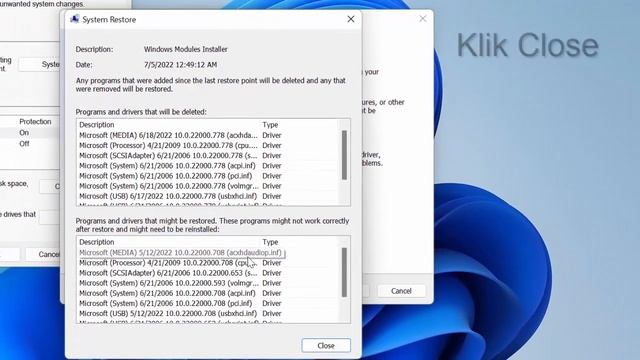The image size is (640, 360).
Task: Select Microsoft (System) 10.0.22000.708 (acpi.inf) row
Action: [208, 293]
